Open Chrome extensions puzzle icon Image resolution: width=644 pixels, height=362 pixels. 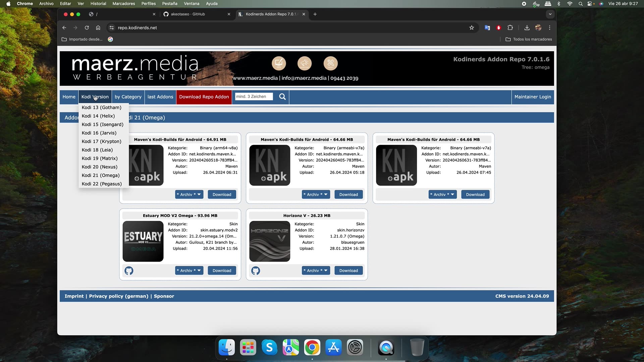pyautogui.click(x=510, y=28)
